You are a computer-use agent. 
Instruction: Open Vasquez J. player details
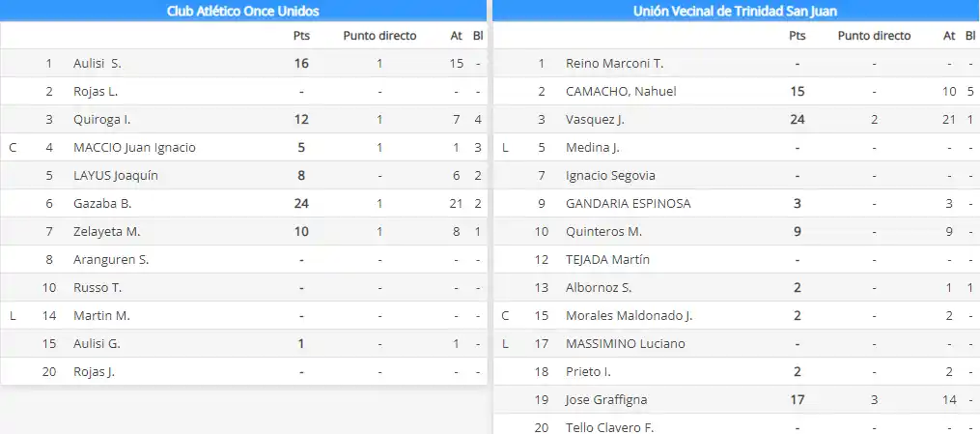tap(596, 120)
